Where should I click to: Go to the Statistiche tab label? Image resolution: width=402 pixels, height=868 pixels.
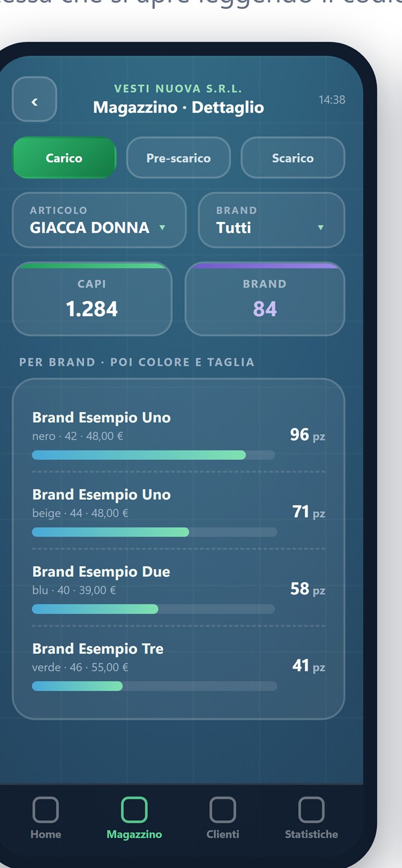(x=312, y=835)
